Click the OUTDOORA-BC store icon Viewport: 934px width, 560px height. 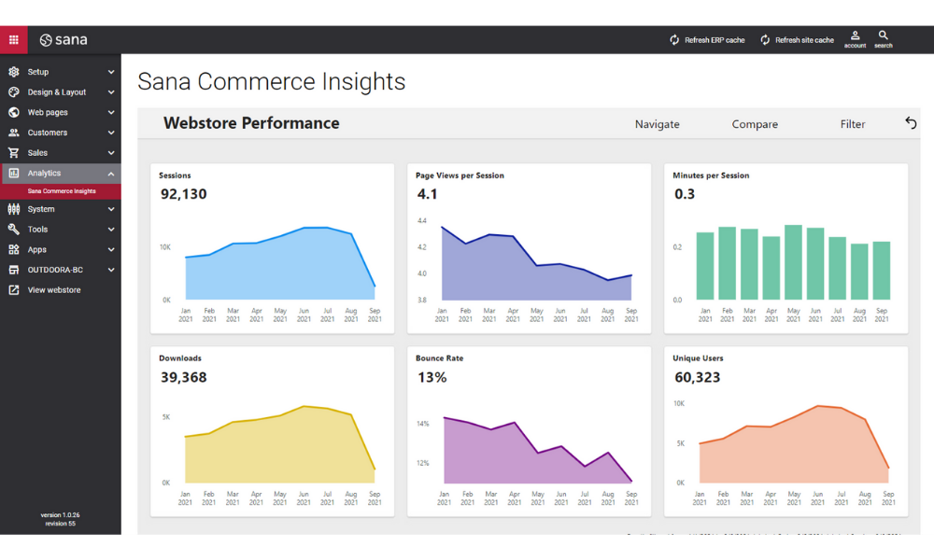tap(14, 270)
